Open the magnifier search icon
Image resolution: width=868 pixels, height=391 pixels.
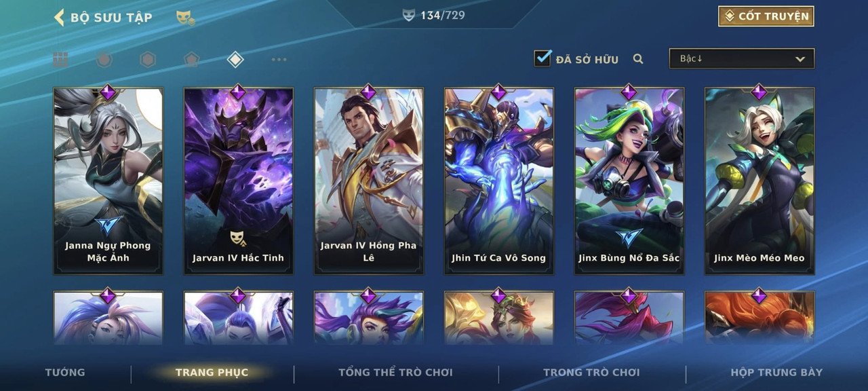point(638,59)
